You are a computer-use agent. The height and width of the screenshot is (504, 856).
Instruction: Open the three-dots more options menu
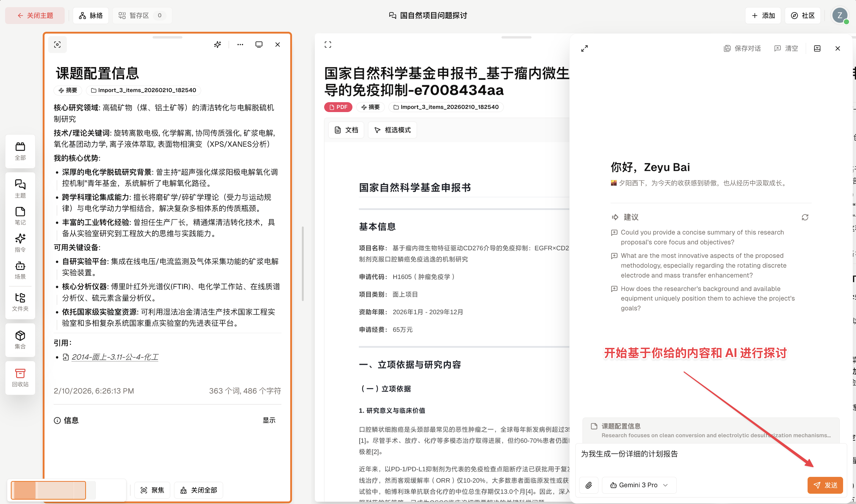coord(240,45)
